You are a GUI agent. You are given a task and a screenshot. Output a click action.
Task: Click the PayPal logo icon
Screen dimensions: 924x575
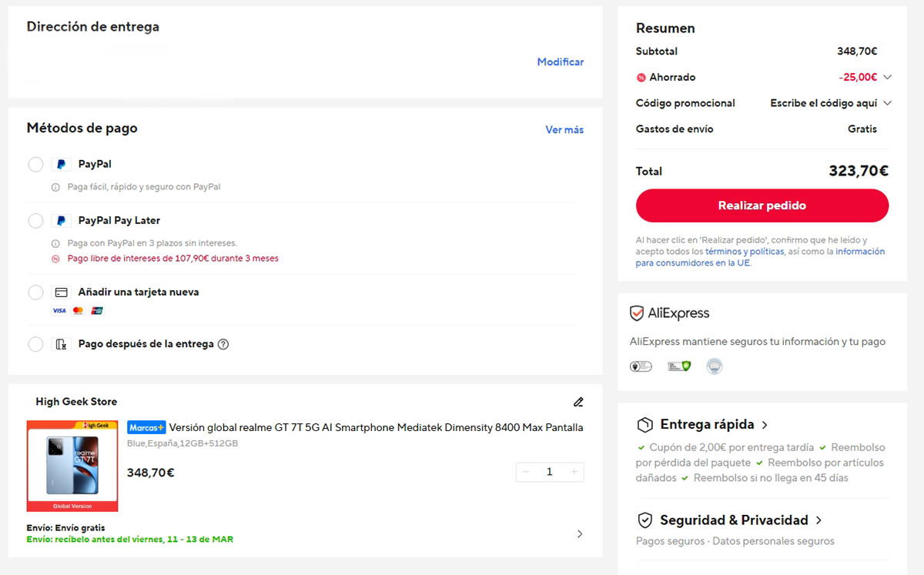(62, 164)
